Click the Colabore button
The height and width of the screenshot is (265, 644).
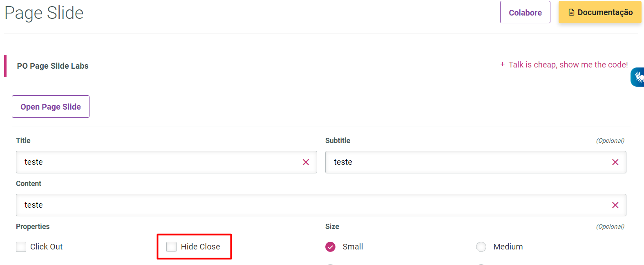[x=525, y=12]
